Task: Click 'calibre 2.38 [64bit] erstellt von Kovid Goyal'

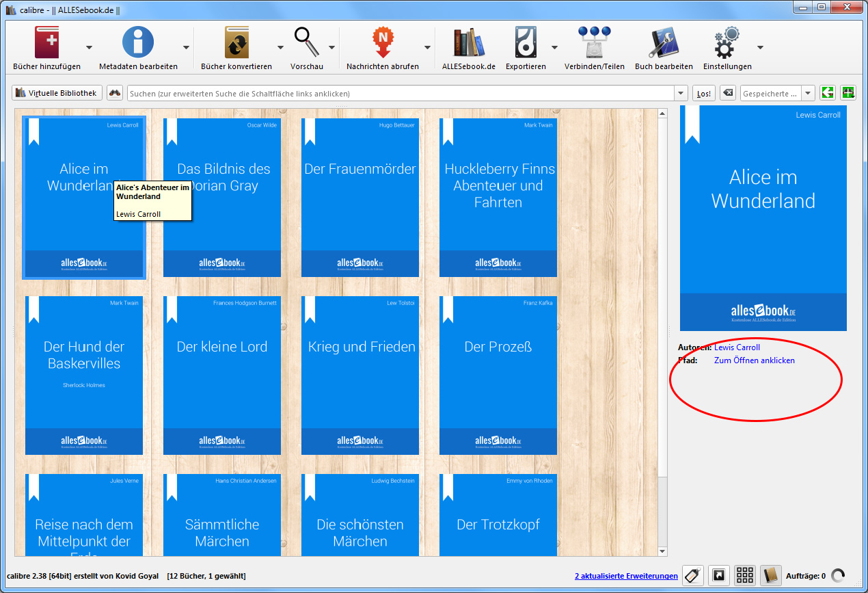Action: point(83,576)
